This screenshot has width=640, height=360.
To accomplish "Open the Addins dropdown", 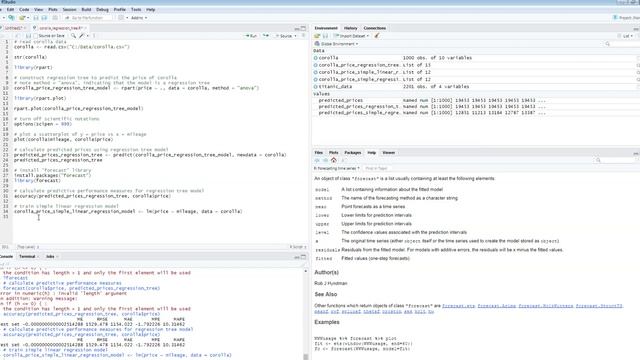I will tap(139, 18).
